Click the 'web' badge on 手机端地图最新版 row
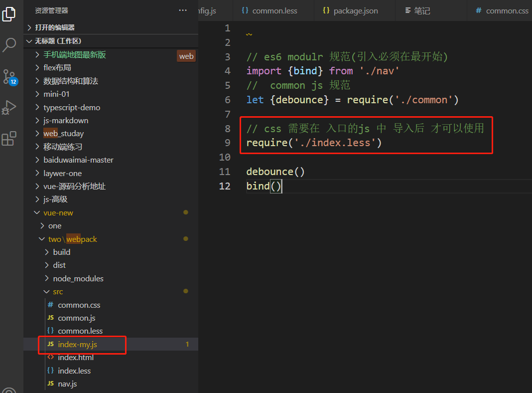The image size is (532, 393). [186, 56]
